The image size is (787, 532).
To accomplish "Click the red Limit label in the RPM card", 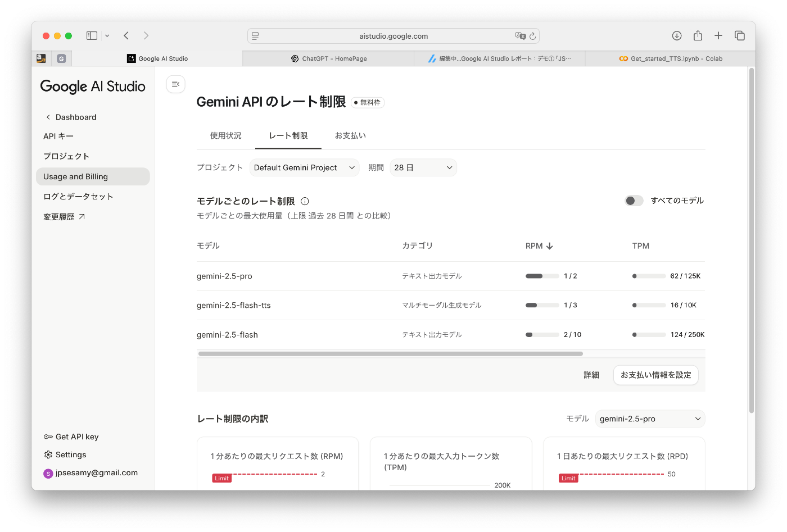I will [222, 479].
